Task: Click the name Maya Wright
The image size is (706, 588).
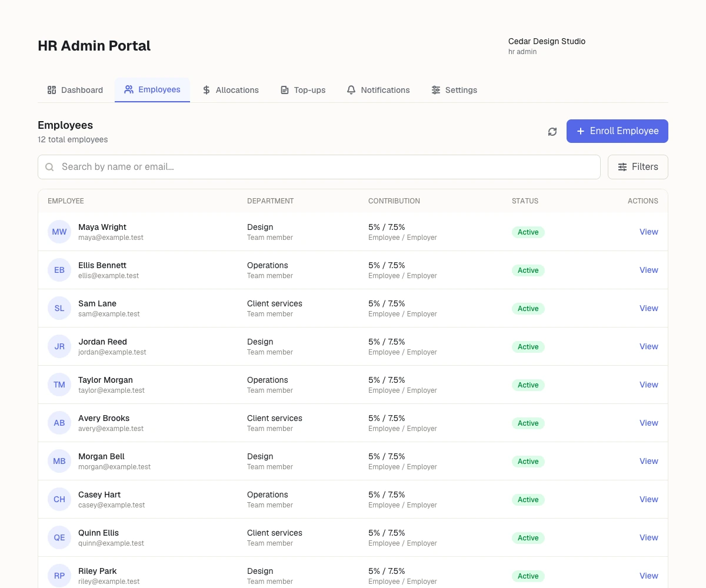Action: tap(102, 227)
